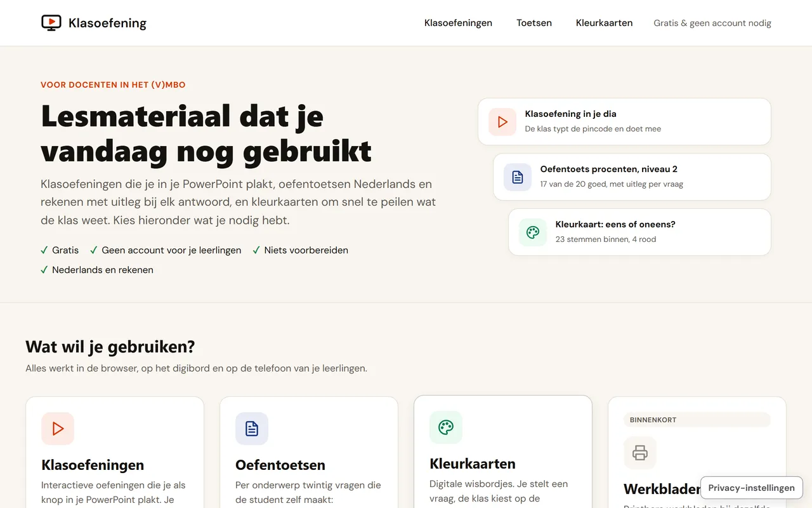Click the play icon on the Klasoefeningen card

coord(58,429)
